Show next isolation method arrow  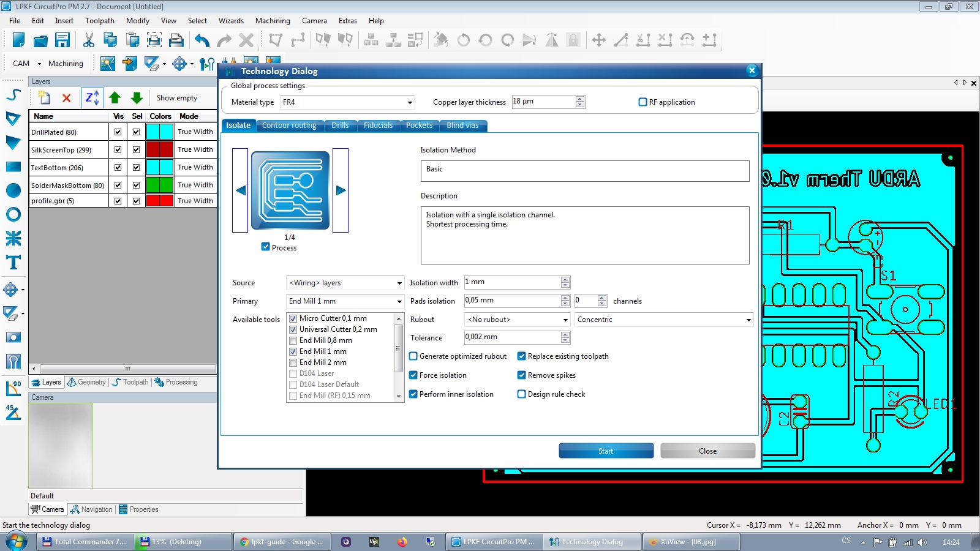click(x=341, y=190)
